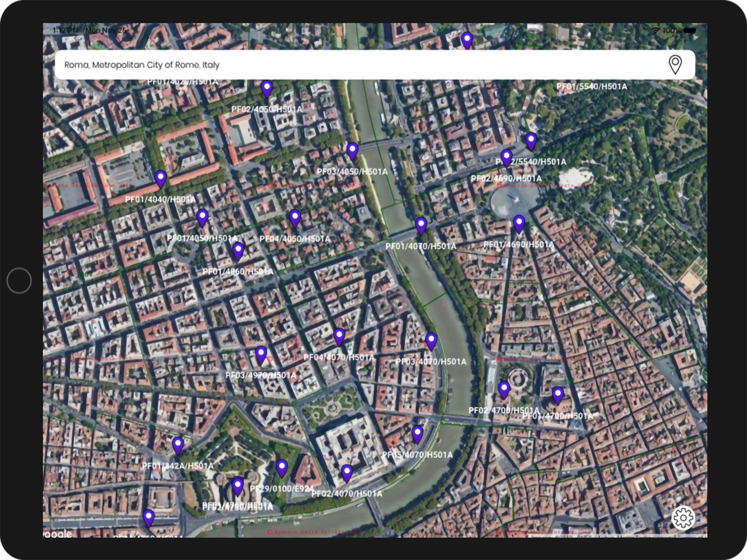The image size is (747, 560).
Task: Tap the pin above PF01/4050/H501A
Action: [x=202, y=217]
